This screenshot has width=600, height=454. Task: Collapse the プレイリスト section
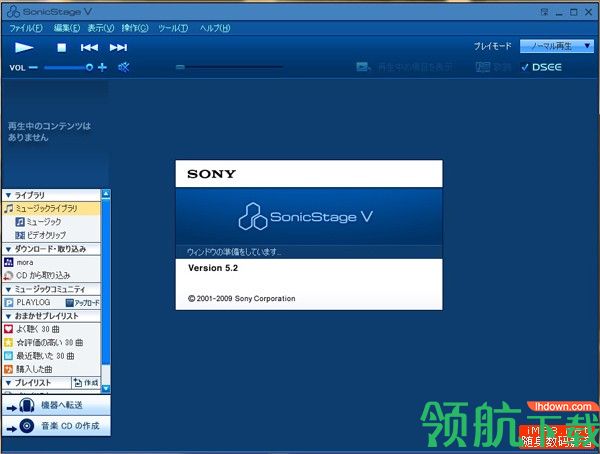click(8, 383)
